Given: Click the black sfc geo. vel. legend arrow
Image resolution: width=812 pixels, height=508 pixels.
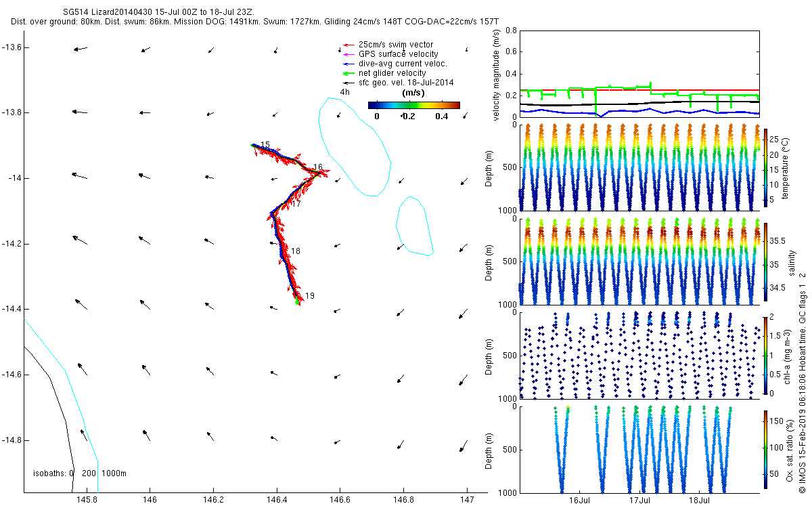Looking at the screenshot, I should click(x=348, y=83).
